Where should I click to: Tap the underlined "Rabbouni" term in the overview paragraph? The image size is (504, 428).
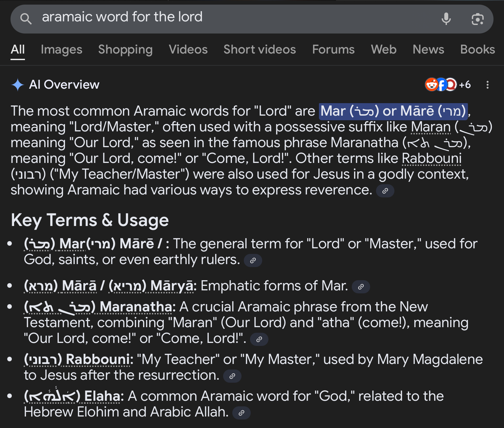click(432, 158)
